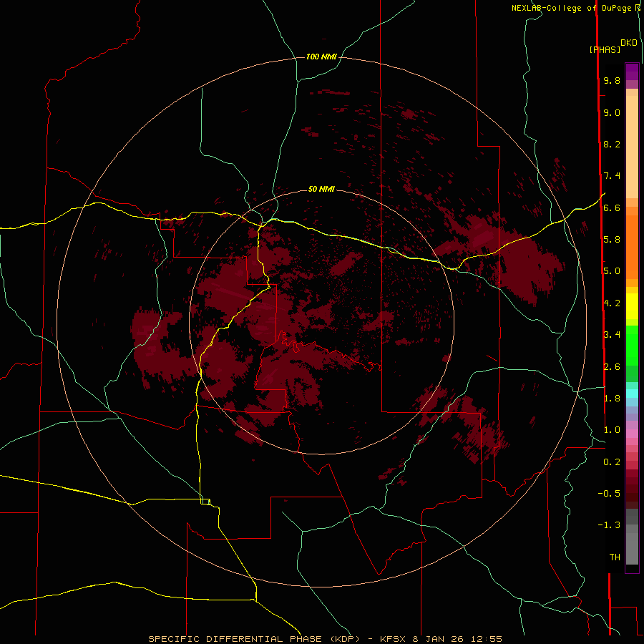Viewport: 644px width, 644px height.
Task: Select the pink segment of the color bar
Action: tap(632, 434)
